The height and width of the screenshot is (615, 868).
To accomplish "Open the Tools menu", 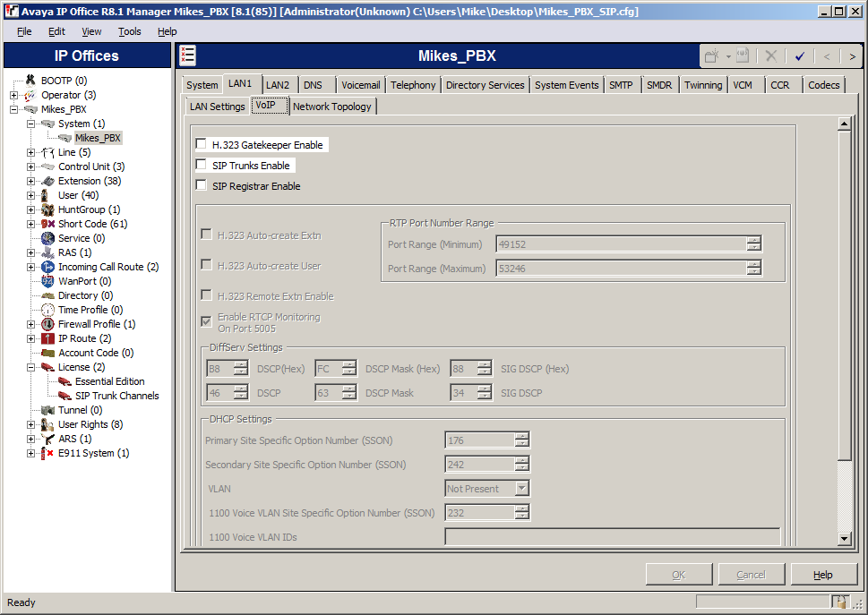I will click(x=130, y=31).
